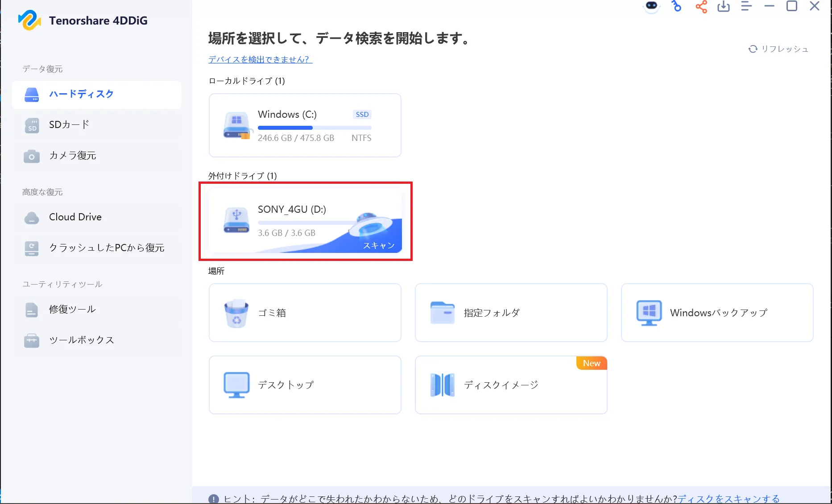Click the Cloud Drive icon in sidebar
The height and width of the screenshot is (504, 832).
point(31,217)
